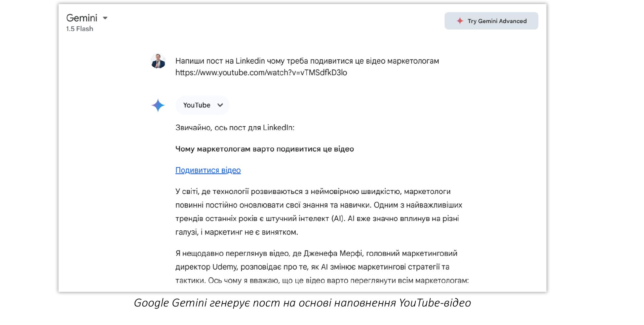This screenshot has width=644, height=325.
Task: Click the Try Gemini Advanced button
Action: click(x=491, y=21)
